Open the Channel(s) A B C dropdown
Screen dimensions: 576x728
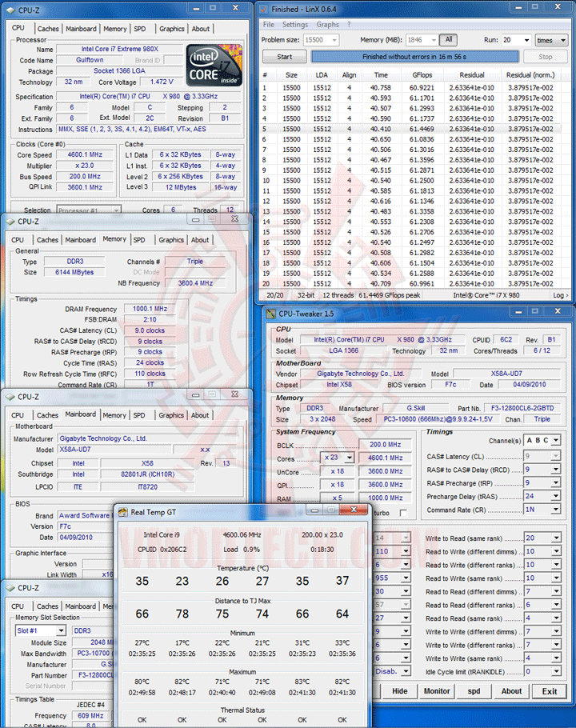click(x=555, y=440)
